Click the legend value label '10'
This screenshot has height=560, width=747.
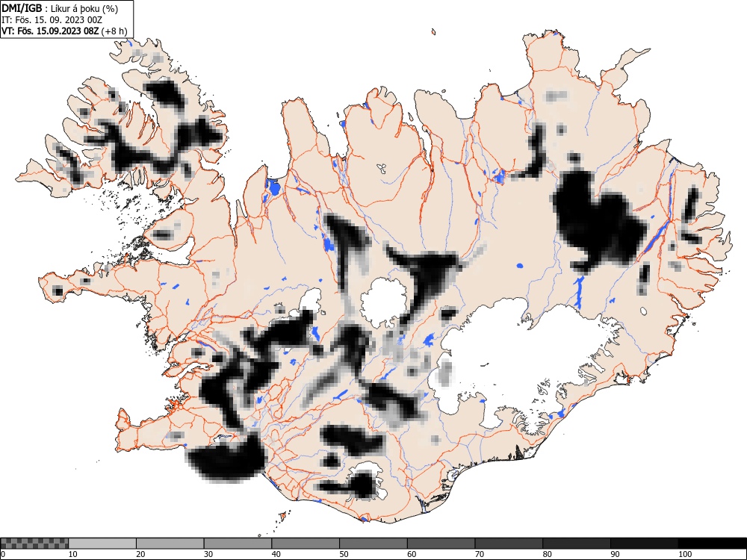point(73,554)
